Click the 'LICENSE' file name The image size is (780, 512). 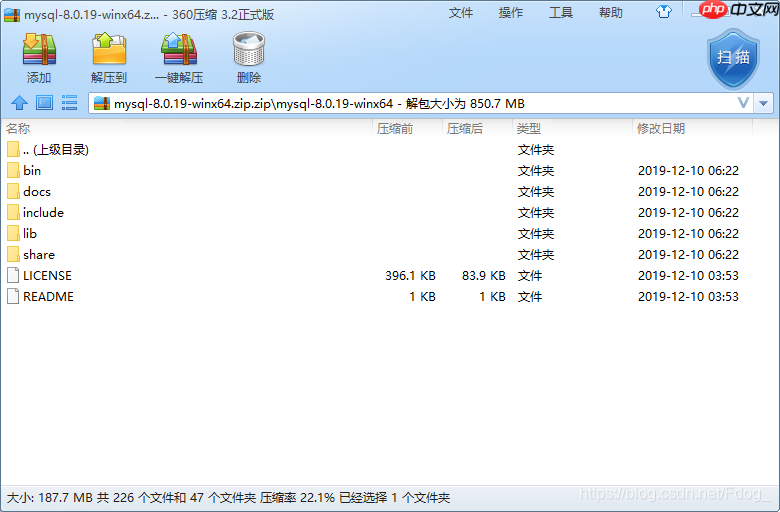(x=47, y=276)
